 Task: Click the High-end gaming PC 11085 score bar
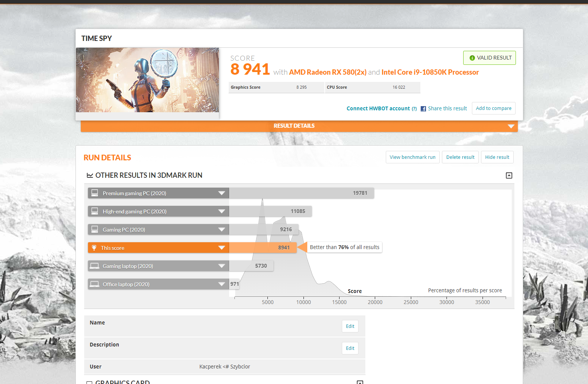[x=270, y=211]
